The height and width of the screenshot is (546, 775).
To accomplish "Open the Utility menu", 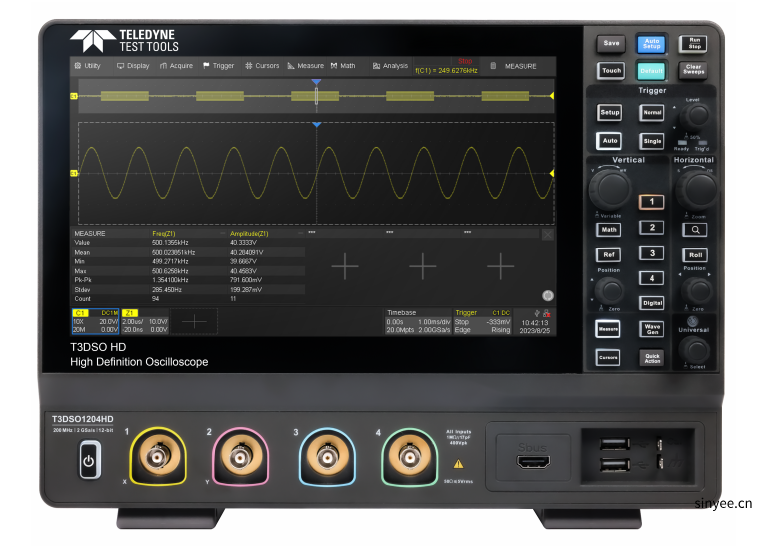I will 87,66.
